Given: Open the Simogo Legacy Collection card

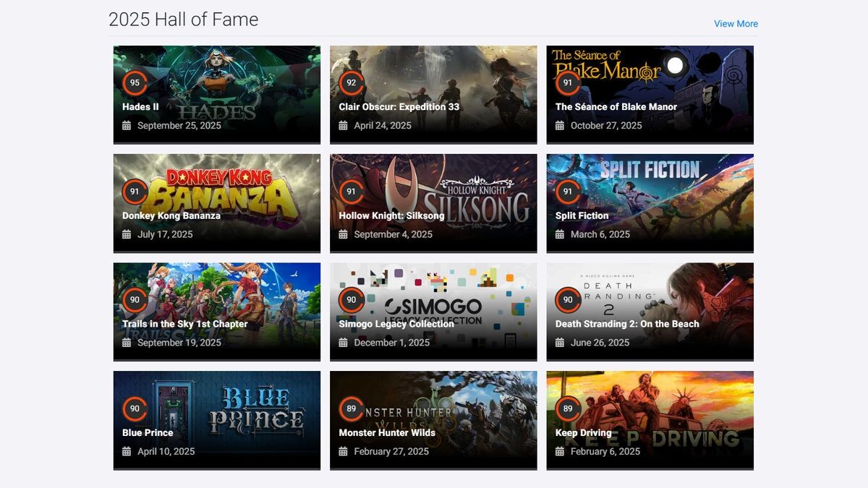Looking at the screenshot, I should click(x=433, y=312).
